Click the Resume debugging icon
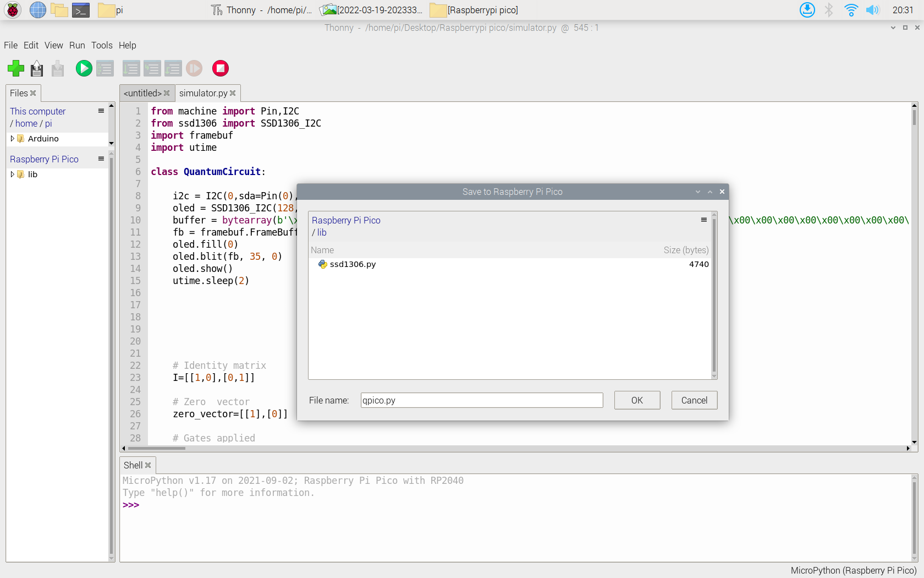The width and height of the screenshot is (924, 578). (194, 68)
